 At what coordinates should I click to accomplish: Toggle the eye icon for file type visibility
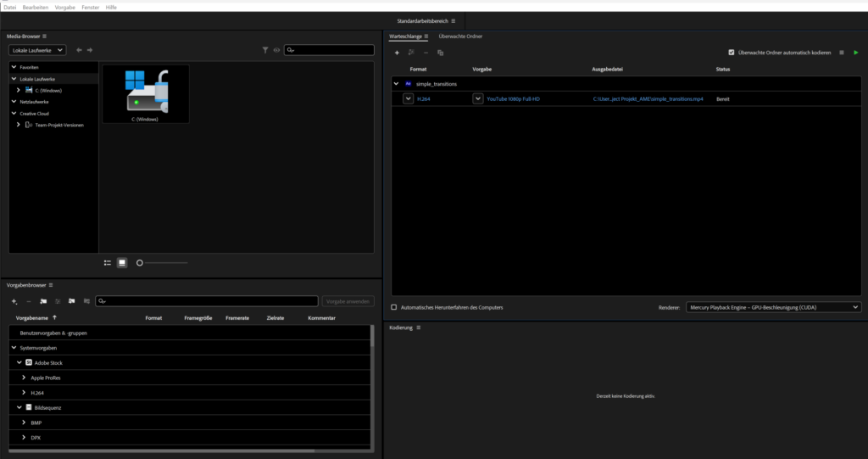click(276, 50)
